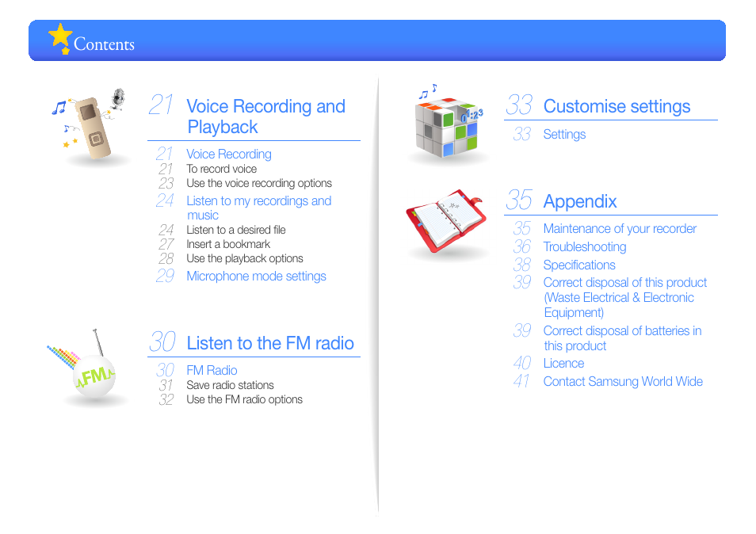Click page number 32 beside FM radio options
The height and width of the screenshot is (534, 756).
tap(166, 399)
